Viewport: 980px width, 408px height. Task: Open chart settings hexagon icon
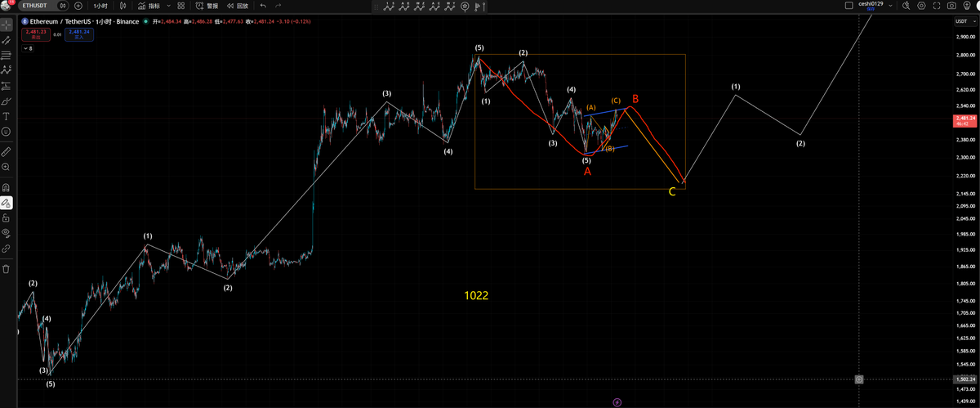pos(921,6)
